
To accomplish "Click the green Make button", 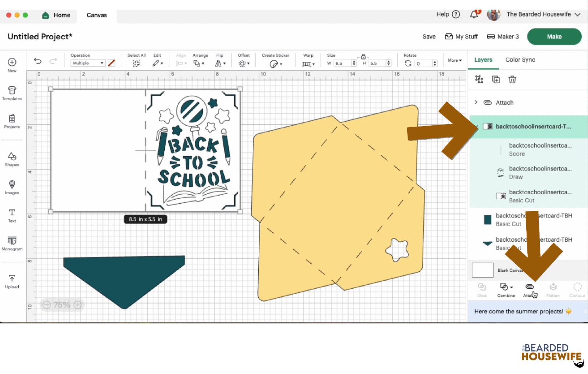I will click(554, 36).
